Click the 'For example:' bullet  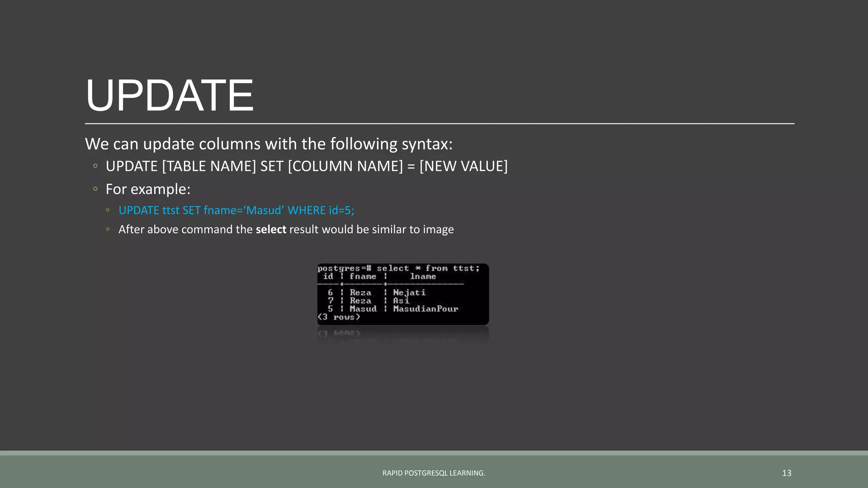coord(148,189)
